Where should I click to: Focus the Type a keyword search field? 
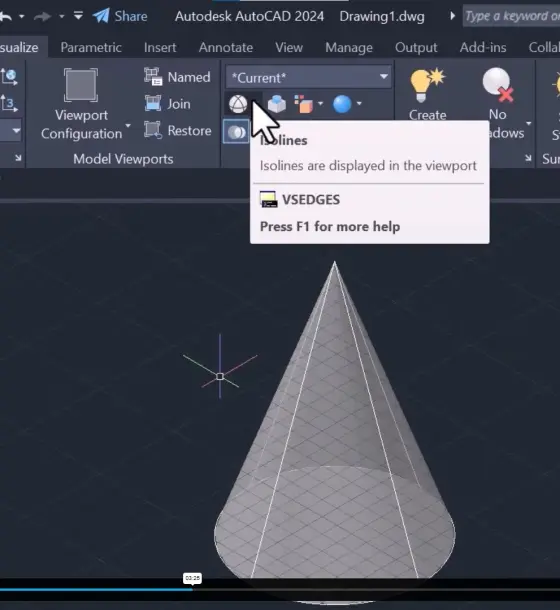[x=511, y=16]
